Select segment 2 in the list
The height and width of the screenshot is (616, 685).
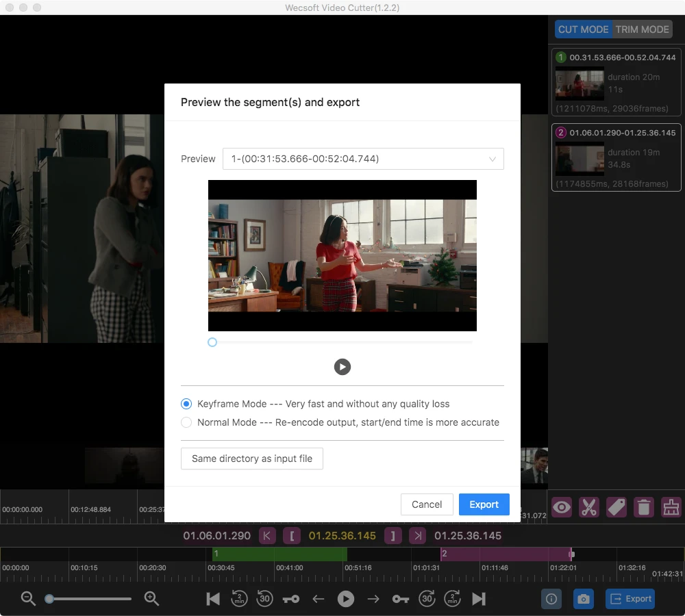(x=616, y=157)
